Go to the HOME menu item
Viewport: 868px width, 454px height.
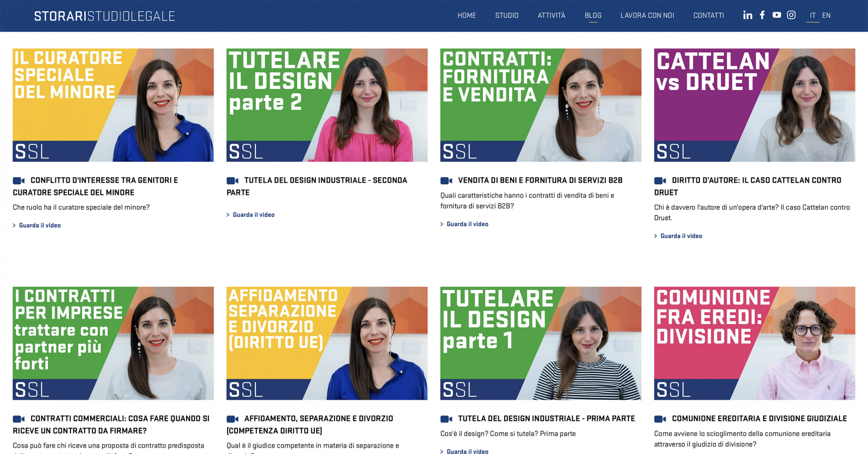pos(467,16)
